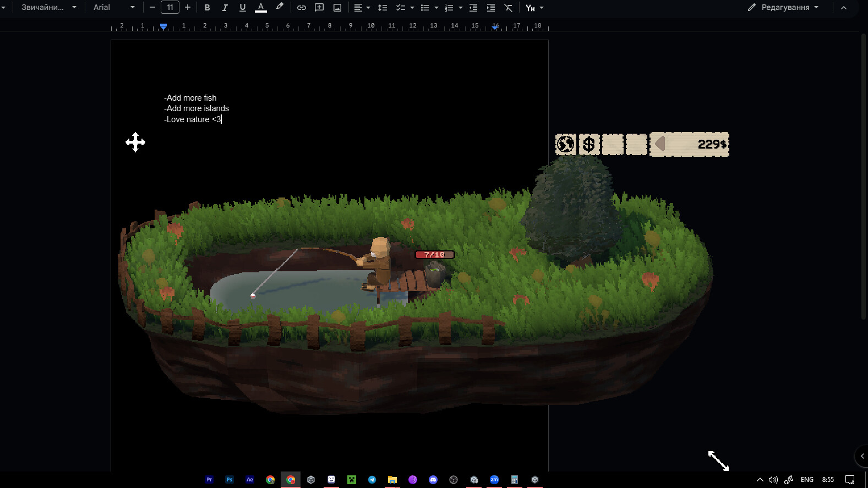Open OBS Studio from taskbar

454,480
